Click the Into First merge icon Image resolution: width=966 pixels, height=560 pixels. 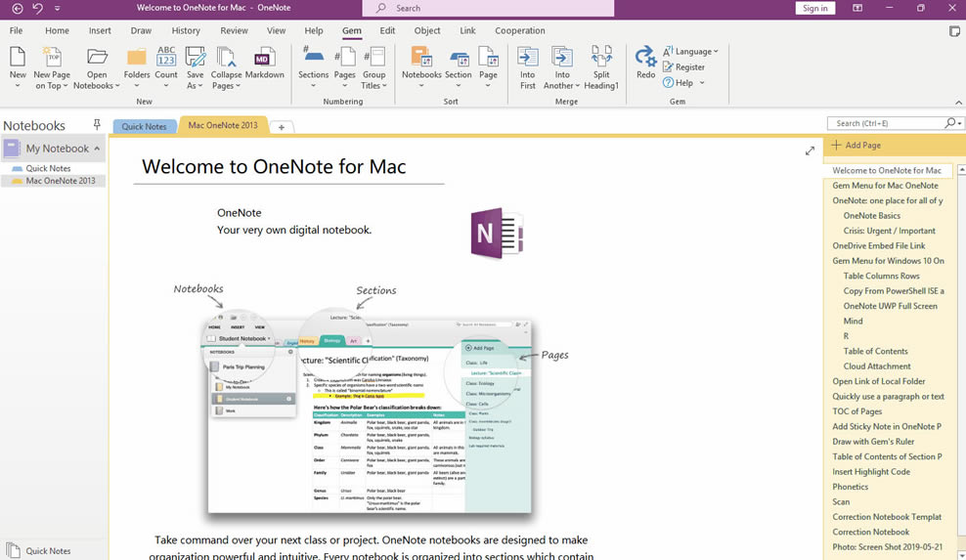[528, 59]
